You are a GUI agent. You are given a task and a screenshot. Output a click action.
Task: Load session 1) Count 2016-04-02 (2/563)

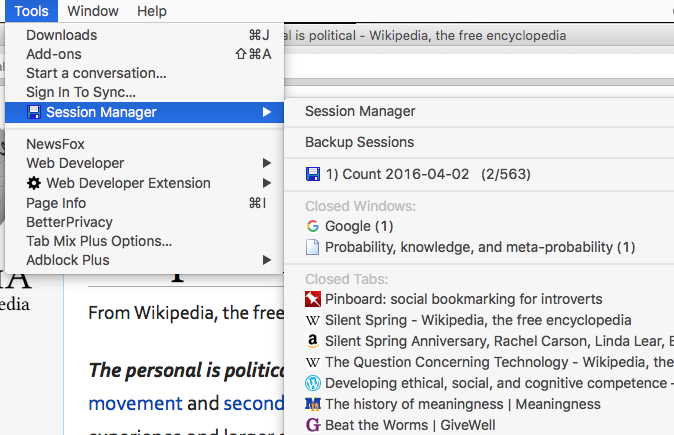479,174
